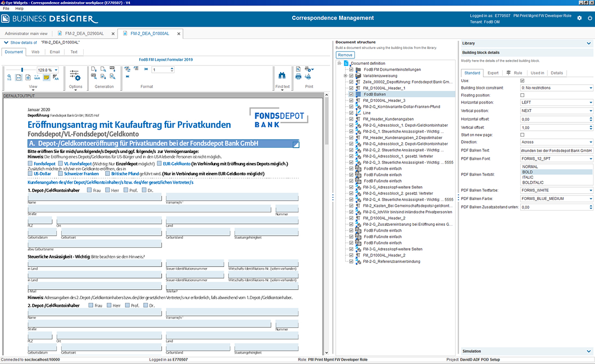
Task: Switch to the Used in tab
Action: (x=537, y=73)
